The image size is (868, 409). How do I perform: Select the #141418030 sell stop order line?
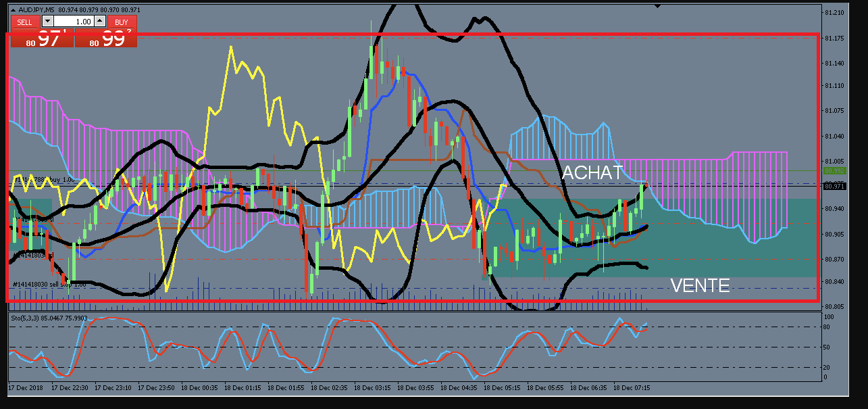[49, 285]
